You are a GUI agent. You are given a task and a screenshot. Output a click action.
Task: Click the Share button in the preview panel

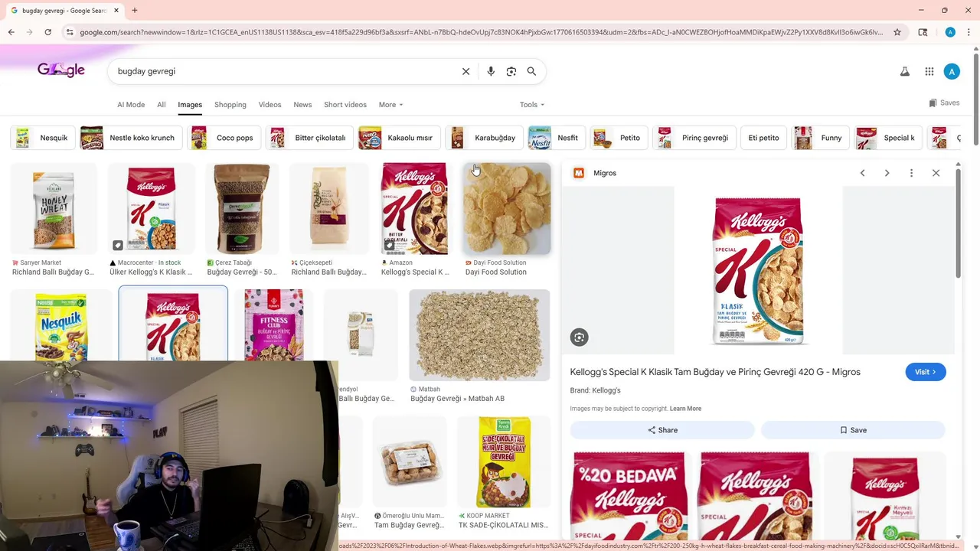point(662,430)
